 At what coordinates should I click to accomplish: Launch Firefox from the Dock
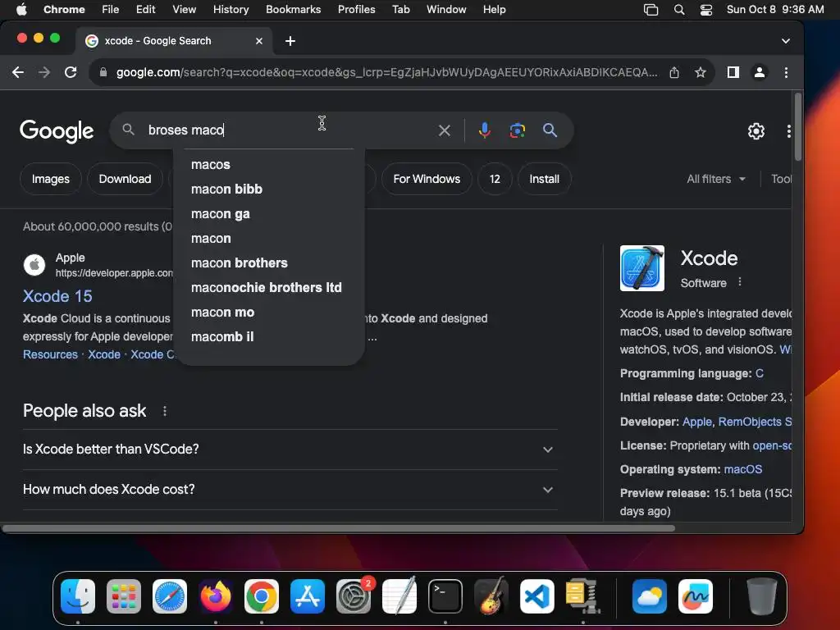coord(216,596)
